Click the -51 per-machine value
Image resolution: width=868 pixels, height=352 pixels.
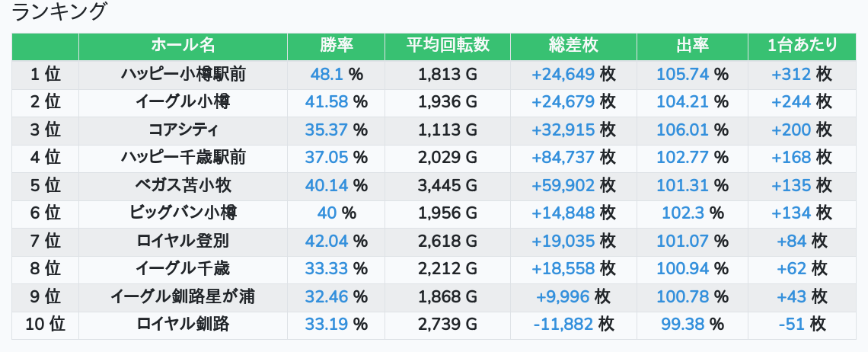pos(792,325)
